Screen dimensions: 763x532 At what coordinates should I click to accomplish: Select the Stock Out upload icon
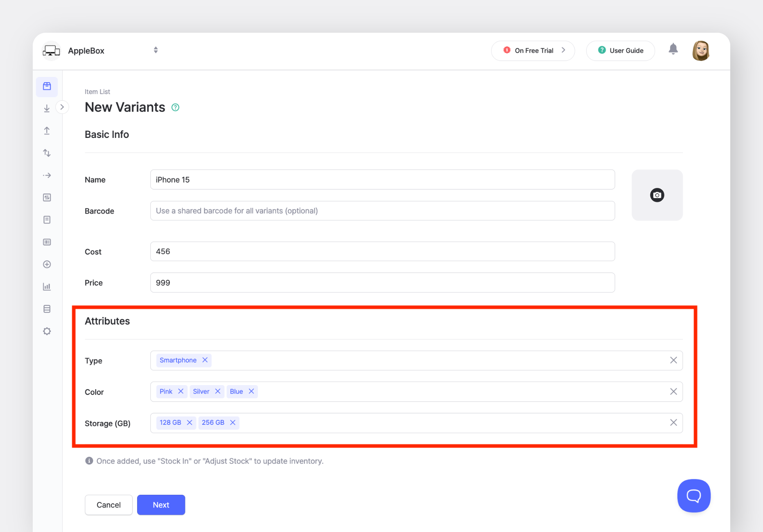pos(47,130)
